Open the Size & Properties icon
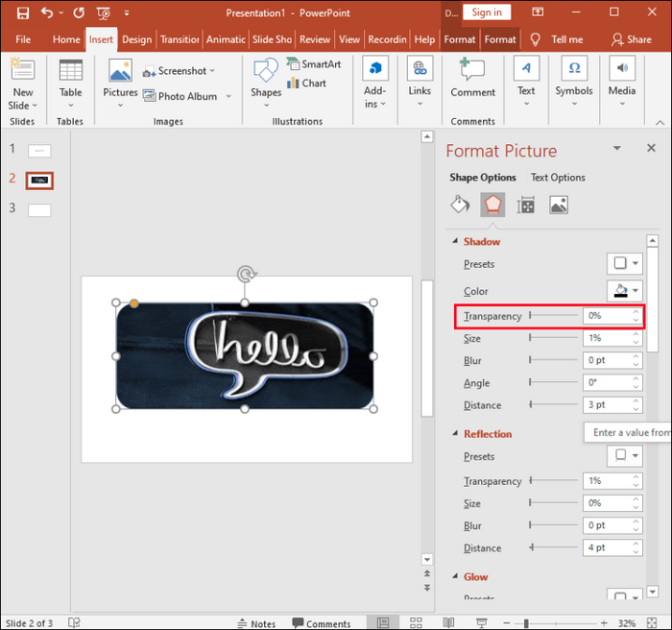 point(525,205)
